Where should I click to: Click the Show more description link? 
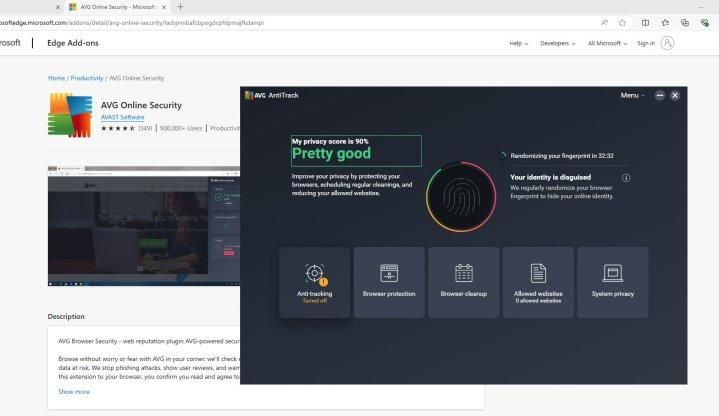click(74, 392)
